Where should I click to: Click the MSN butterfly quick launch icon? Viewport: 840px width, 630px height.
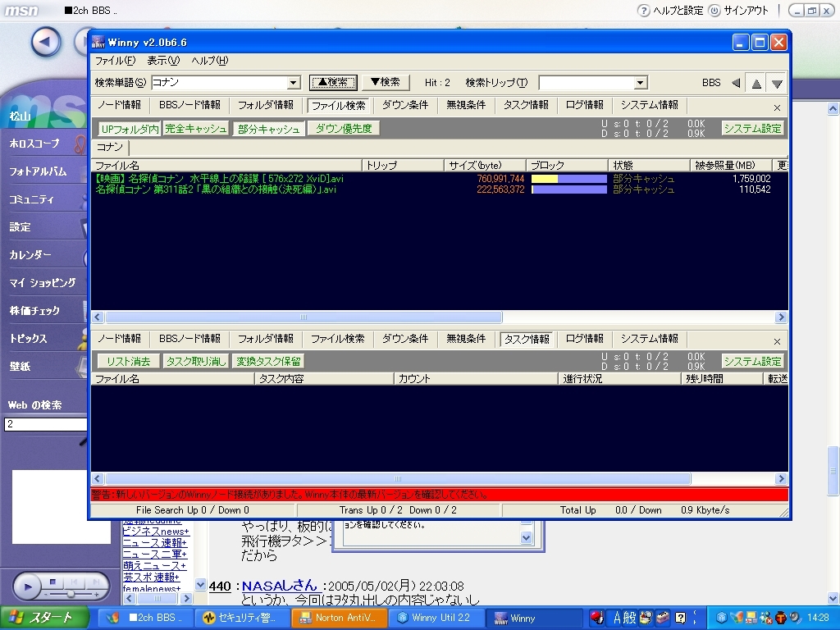point(112,618)
